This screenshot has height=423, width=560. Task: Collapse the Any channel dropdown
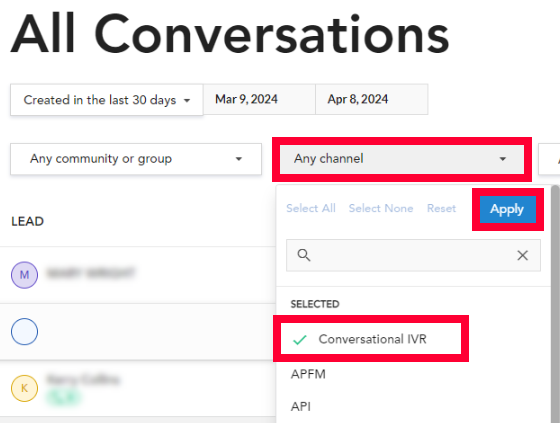pyautogui.click(x=402, y=159)
